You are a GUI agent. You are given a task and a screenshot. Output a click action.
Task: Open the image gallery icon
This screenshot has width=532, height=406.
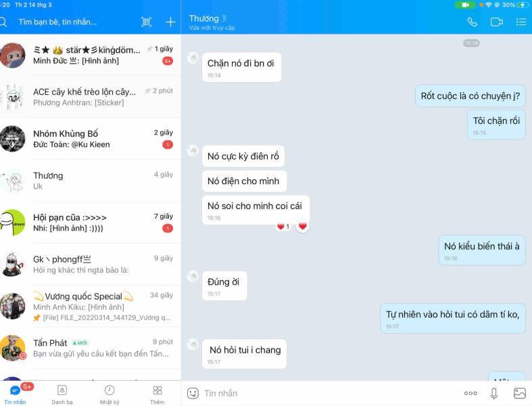click(519, 393)
